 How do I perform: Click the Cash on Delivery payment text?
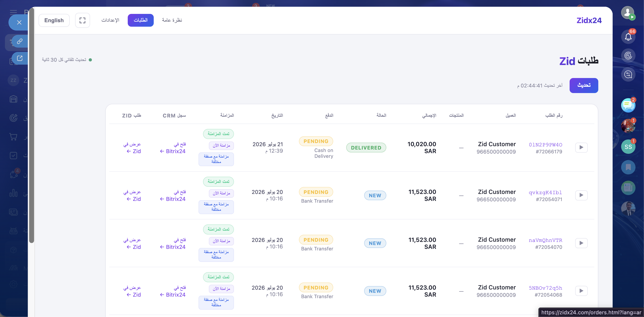pos(324,153)
